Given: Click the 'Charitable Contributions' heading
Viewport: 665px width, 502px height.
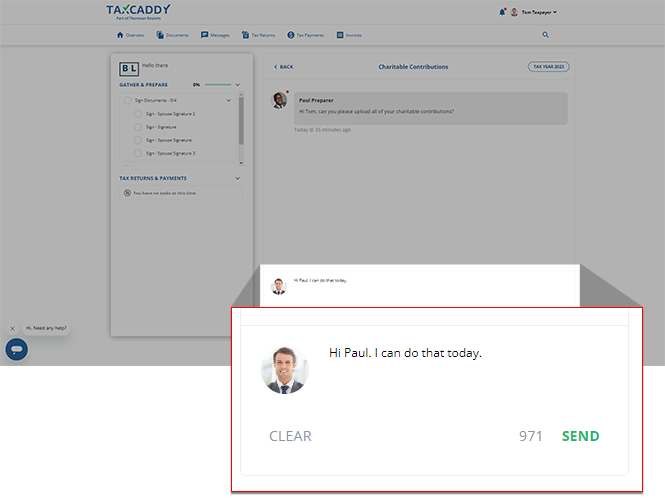Looking at the screenshot, I should click(413, 67).
